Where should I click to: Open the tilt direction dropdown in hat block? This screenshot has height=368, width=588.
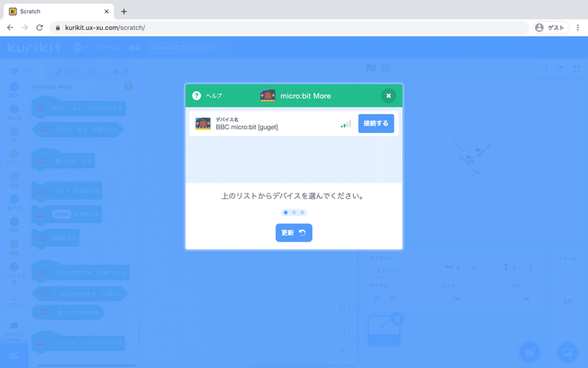tap(73, 272)
